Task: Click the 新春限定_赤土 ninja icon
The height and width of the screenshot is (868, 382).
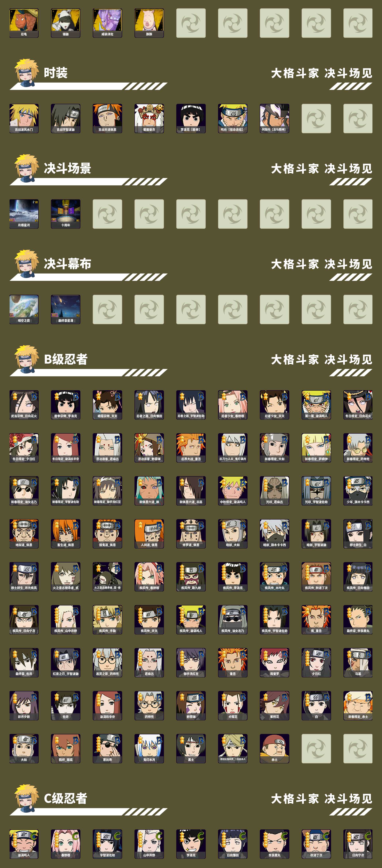Action: (358, 705)
